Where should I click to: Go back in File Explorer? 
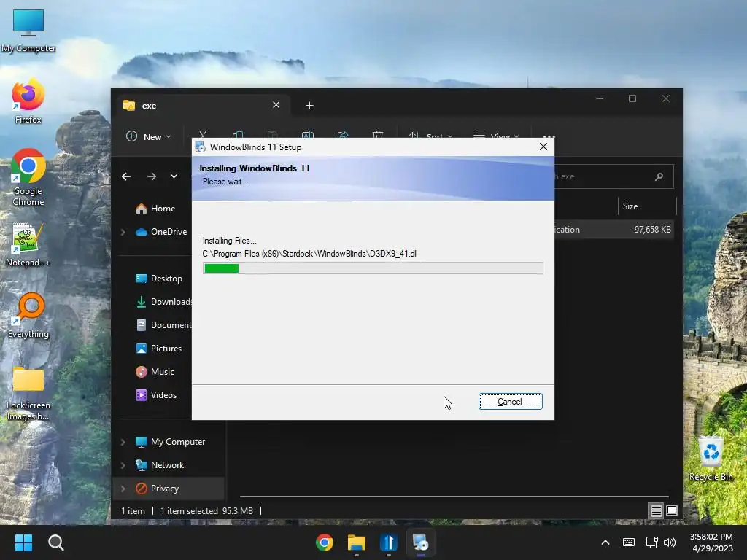[126, 176]
